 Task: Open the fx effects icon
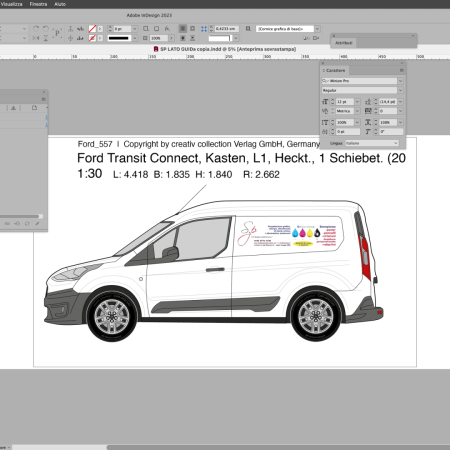[167, 29]
